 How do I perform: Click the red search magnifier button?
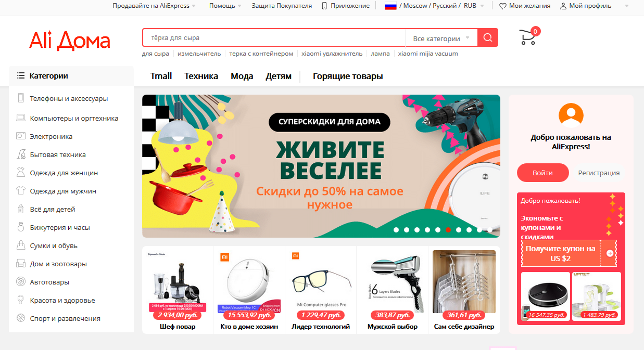click(x=488, y=37)
